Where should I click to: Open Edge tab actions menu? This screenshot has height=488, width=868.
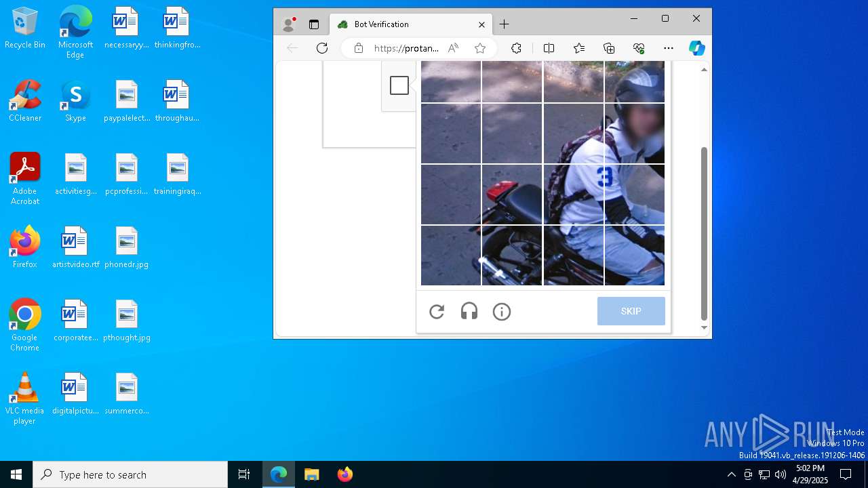coord(314,24)
